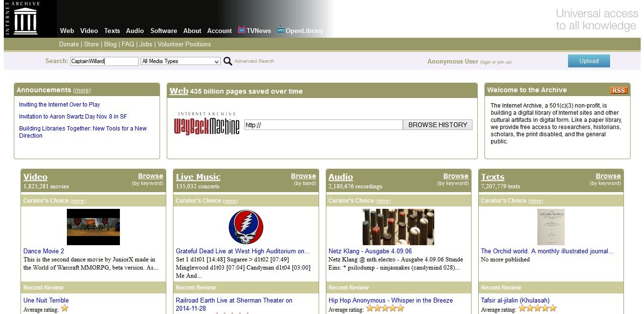Open the Software menu item
Image resolution: width=644 pixels, height=314 pixels.
tap(163, 31)
